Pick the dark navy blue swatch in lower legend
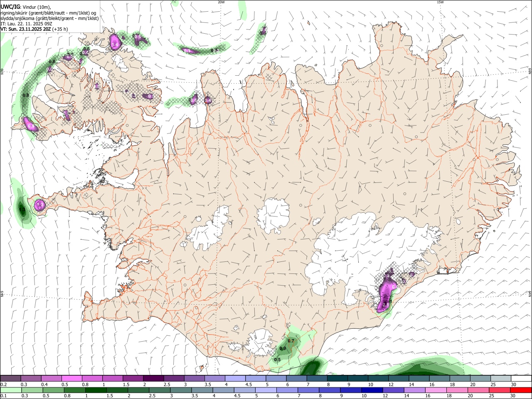 [x=372, y=390]
